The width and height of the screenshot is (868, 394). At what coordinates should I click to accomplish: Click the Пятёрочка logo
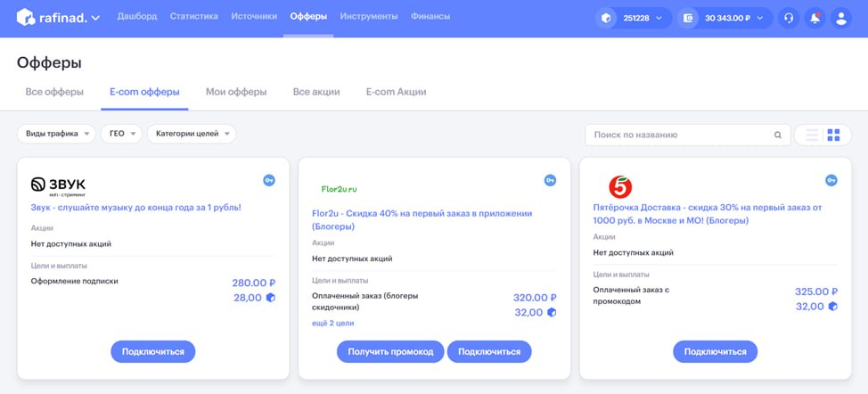coord(620,187)
